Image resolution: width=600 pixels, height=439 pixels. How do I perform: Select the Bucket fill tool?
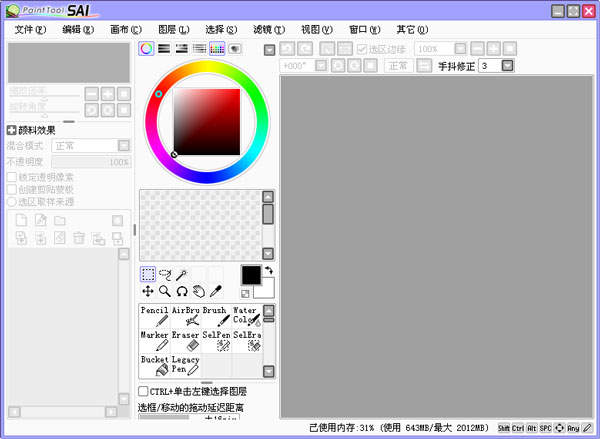tap(155, 365)
